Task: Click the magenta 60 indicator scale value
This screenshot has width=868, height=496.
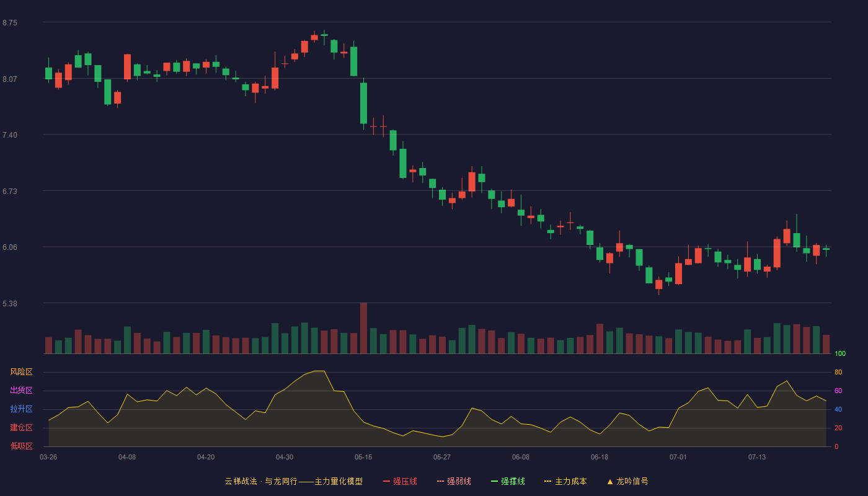Action: click(838, 391)
